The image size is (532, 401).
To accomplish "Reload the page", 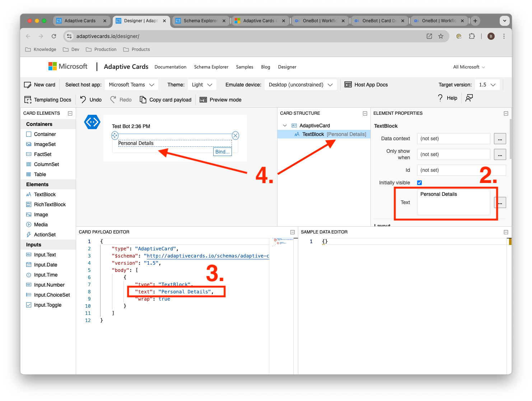I will (x=54, y=36).
